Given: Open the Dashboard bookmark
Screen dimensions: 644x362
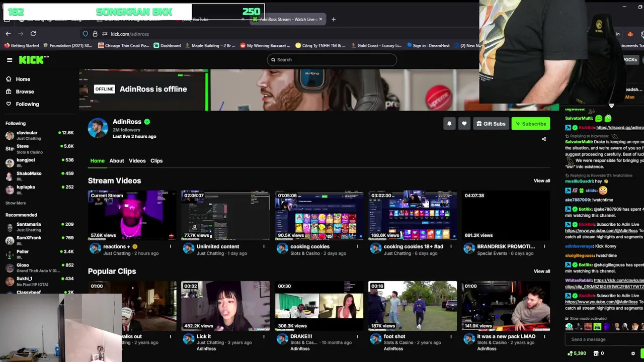Looking at the screenshot, I should coord(167,46).
